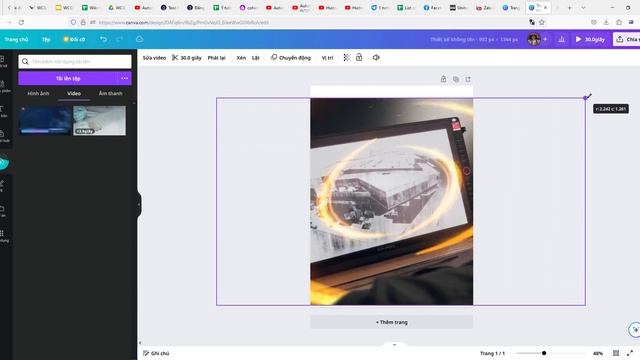The image size is (640, 360).
Task: Play the 30.0 giây preview
Action: click(x=590, y=39)
